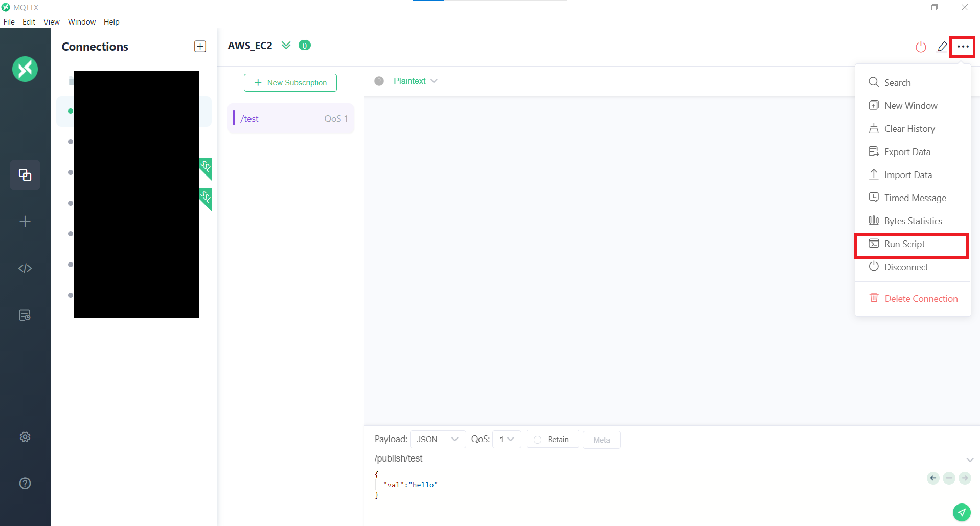Click the help question icon beside Plaintext

tap(379, 81)
